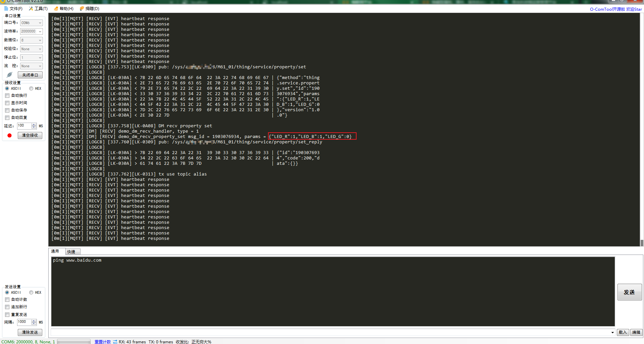Expand the 波特率 2000000 dropdown
The image size is (644, 344).
tap(40, 31)
